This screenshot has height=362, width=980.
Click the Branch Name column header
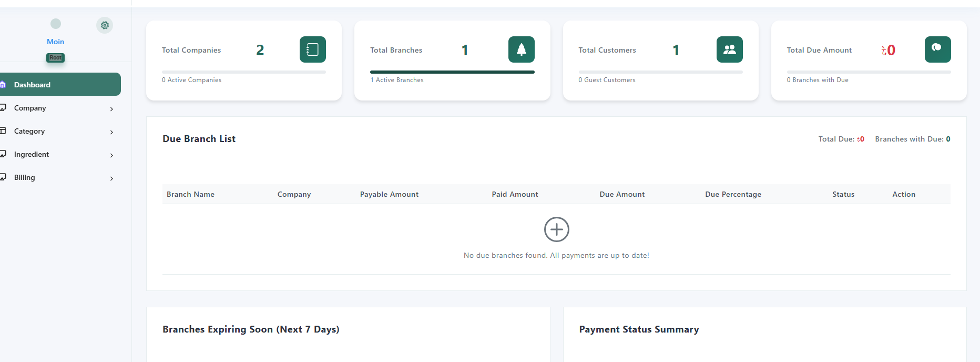click(190, 194)
